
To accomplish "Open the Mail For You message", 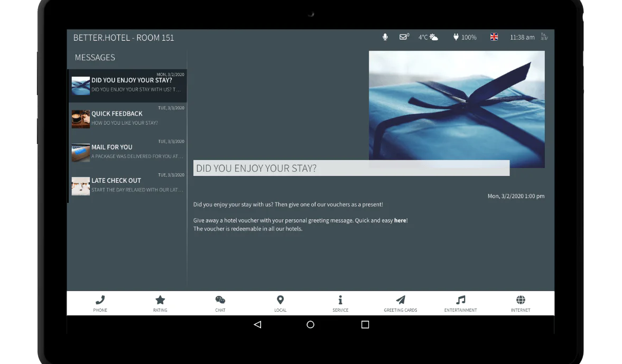I will [127, 153].
